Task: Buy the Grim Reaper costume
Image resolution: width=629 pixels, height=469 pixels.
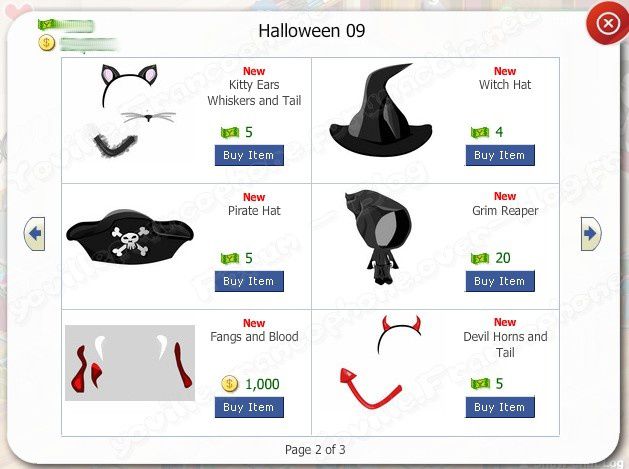Action: 500,281
